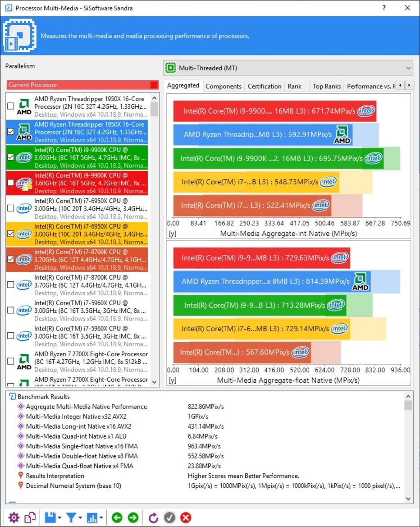Click the copy results icon in toolbar
This screenshot has width=420, height=527.
30,517
